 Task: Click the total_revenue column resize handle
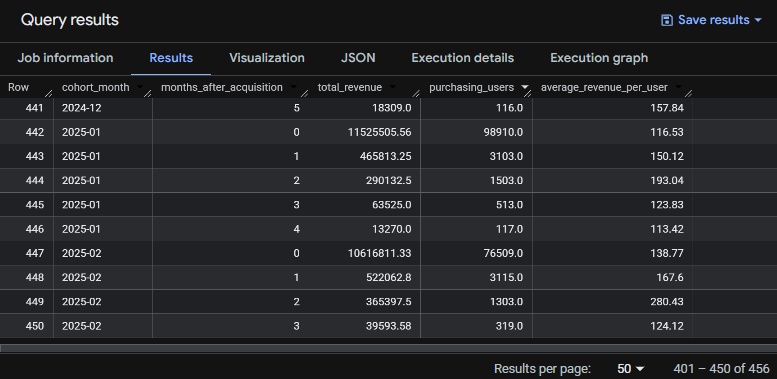pos(416,93)
